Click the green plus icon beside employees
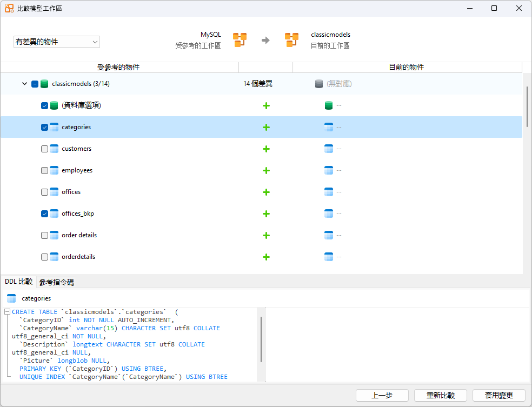Screen dimensions: 532x407 266,170
